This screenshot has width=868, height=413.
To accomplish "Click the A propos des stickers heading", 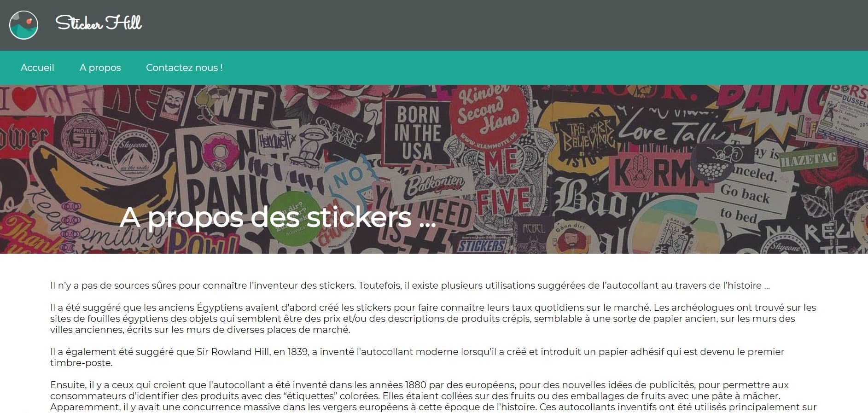I will 278,217.
